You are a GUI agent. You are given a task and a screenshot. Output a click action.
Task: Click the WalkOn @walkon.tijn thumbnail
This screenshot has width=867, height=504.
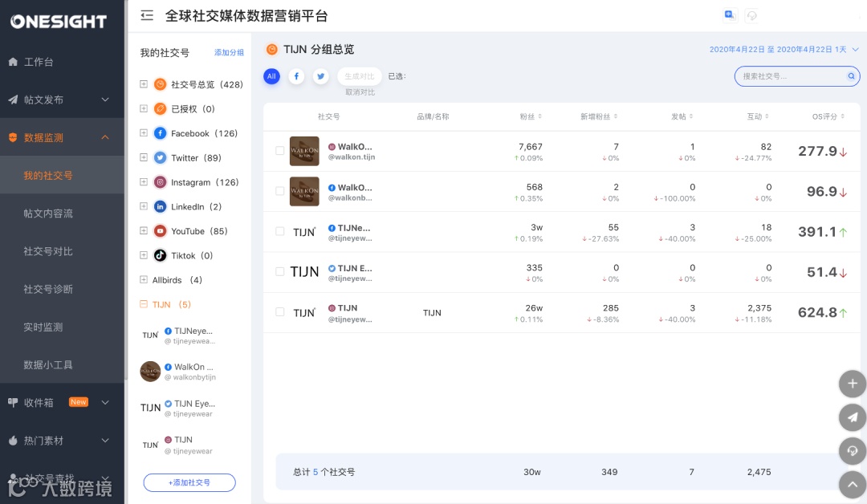point(304,151)
